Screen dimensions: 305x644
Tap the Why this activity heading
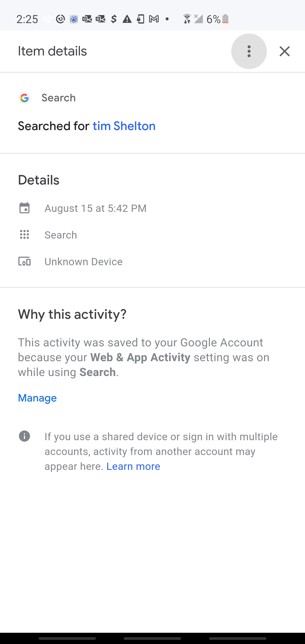click(72, 314)
